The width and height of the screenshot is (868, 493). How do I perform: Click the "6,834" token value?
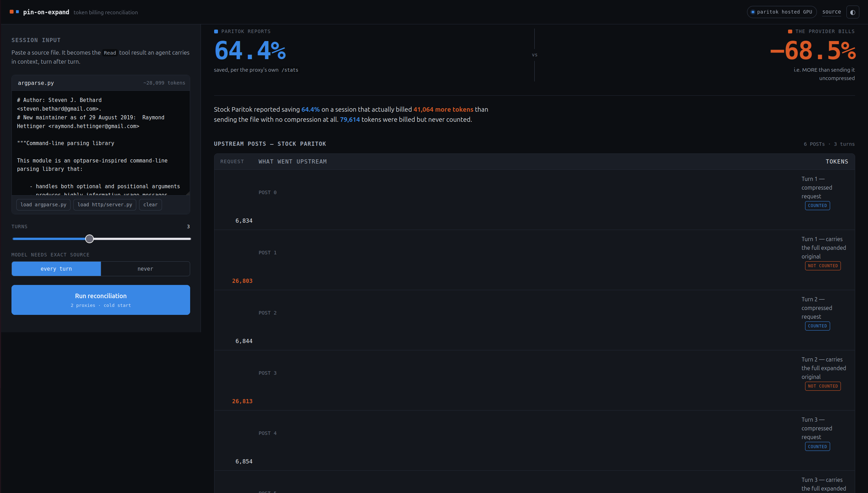point(244,221)
